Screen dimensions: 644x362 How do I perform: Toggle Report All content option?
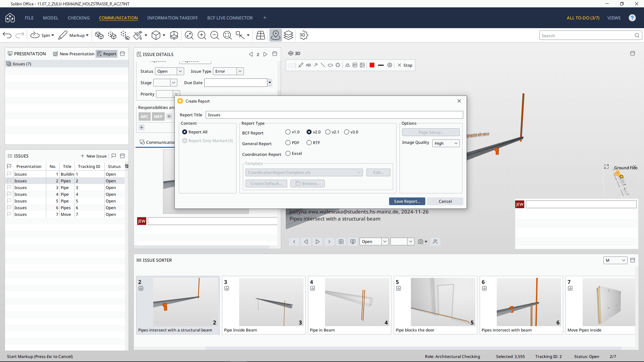pos(184,132)
